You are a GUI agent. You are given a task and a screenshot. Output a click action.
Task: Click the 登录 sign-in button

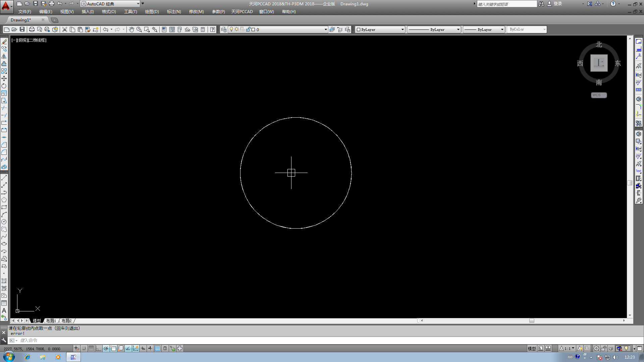click(x=554, y=4)
